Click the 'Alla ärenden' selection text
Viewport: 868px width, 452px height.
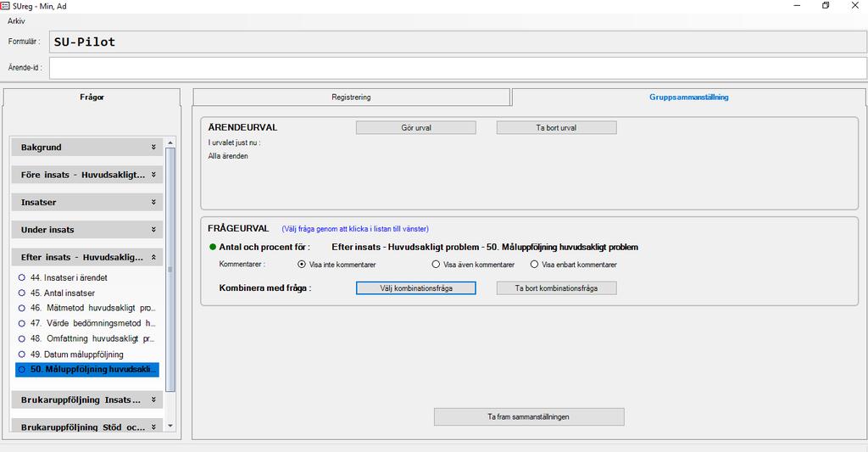click(228, 156)
